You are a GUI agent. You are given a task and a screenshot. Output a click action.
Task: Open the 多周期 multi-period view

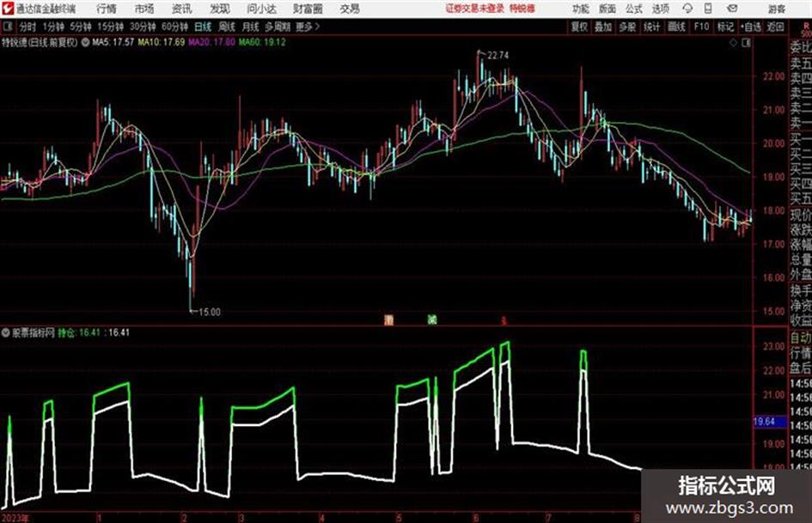[x=278, y=27]
